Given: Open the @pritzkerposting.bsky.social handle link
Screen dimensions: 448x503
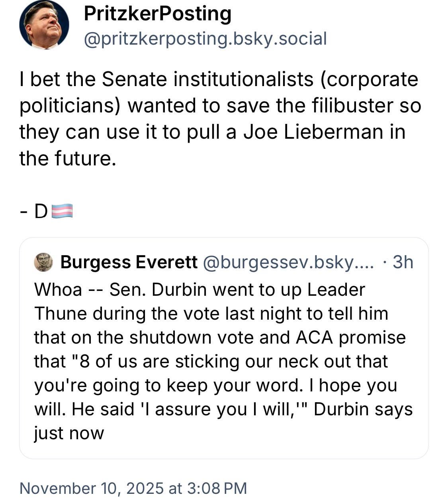Looking at the screenshot, I should (205, 39).
